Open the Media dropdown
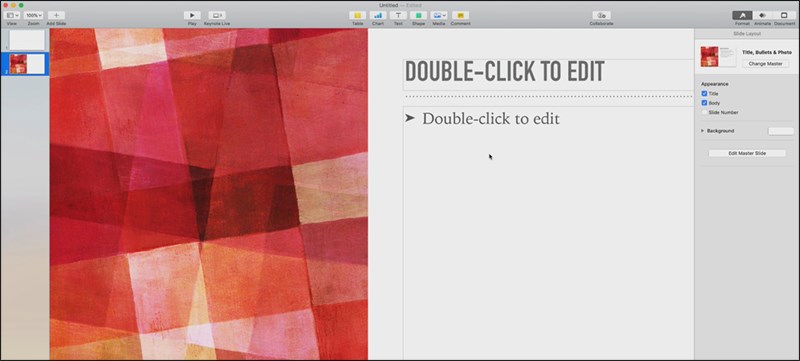The image size is (800, 361). click(x=439, y=15)
